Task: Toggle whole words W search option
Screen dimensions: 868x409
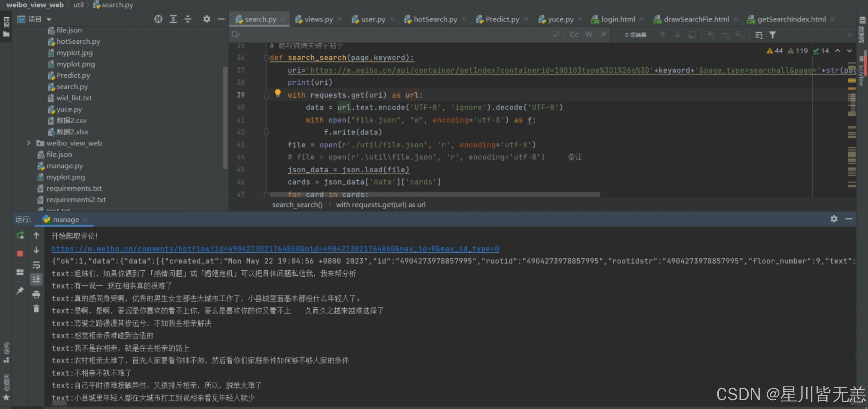Action: pos(589,35)
